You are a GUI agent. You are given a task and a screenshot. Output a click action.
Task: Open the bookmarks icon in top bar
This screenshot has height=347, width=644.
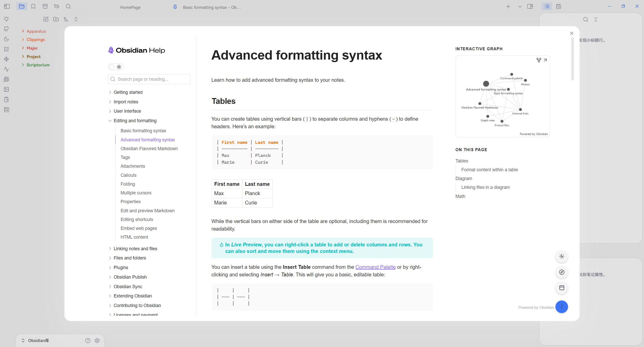pos(33,7)
